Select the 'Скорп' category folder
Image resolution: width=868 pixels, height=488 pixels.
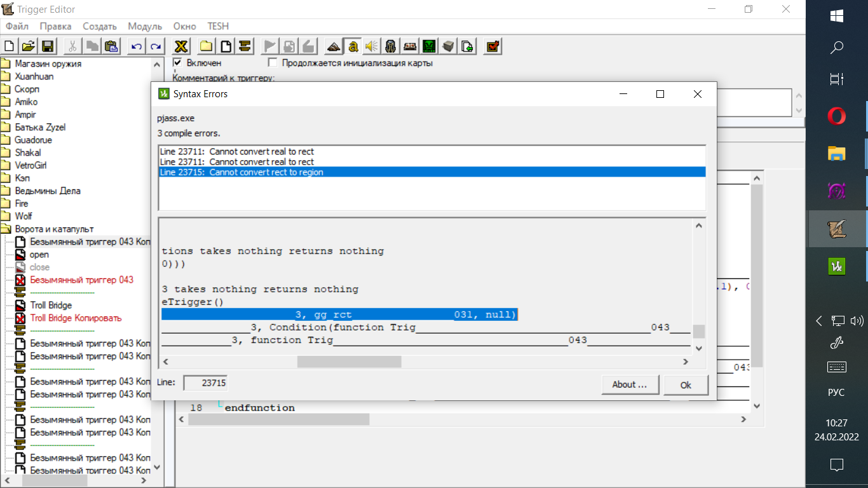pos(27,89)
